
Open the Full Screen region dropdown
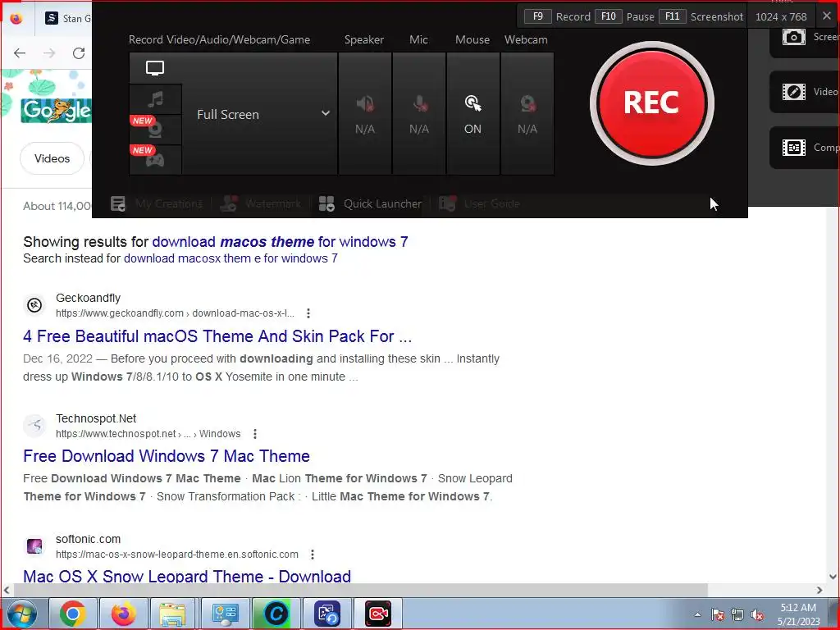point(260,114)
